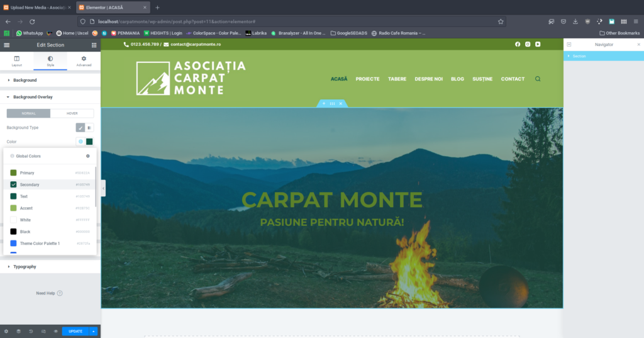This screenshot has width=644, height=338.
Task: Open Elementor page settings gear
Action: click(x=6, y=332)
